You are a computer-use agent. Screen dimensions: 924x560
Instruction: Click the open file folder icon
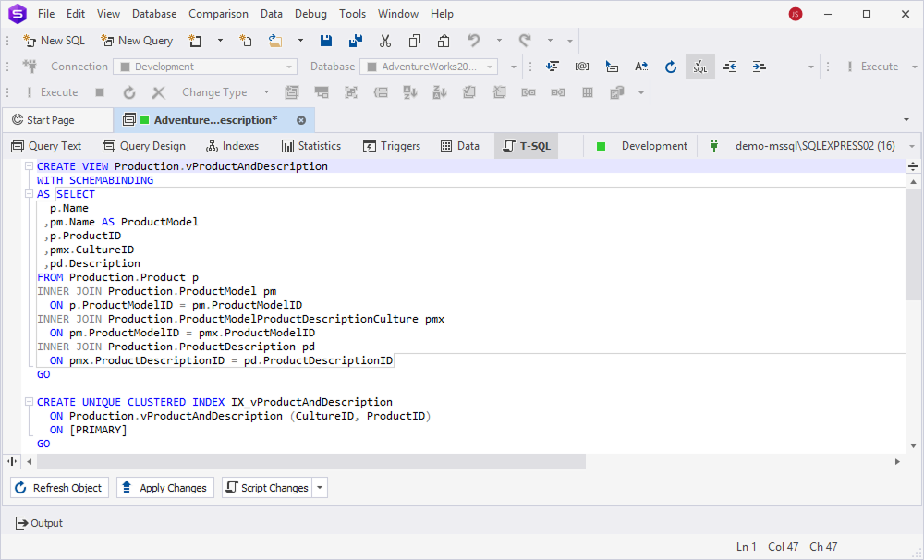(275, 41)
